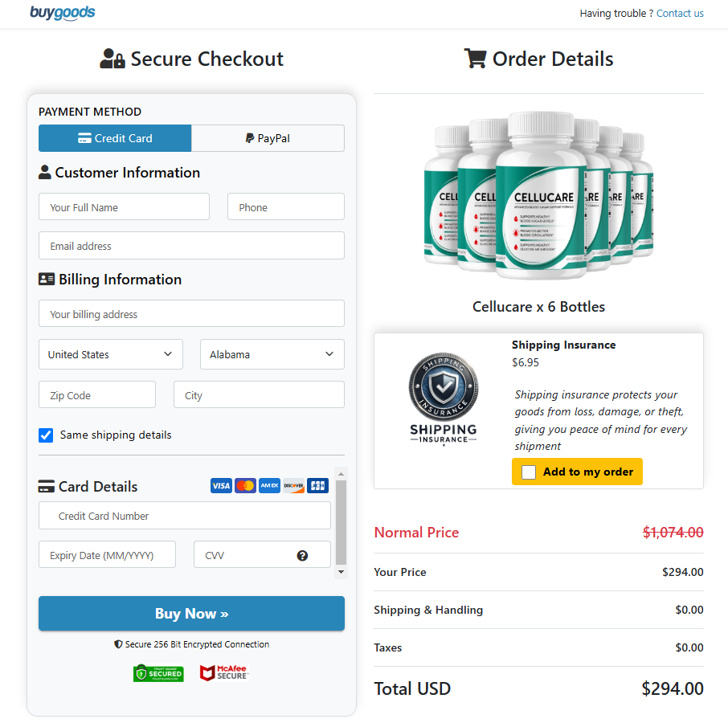Expand the country selector chevron

coord(168,354)
